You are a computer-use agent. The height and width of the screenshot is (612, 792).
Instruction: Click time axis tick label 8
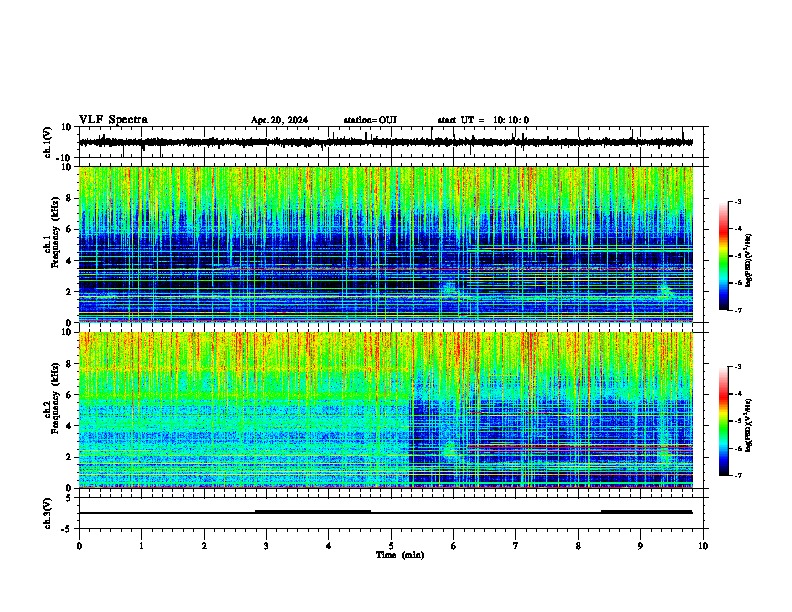[578, 545]
